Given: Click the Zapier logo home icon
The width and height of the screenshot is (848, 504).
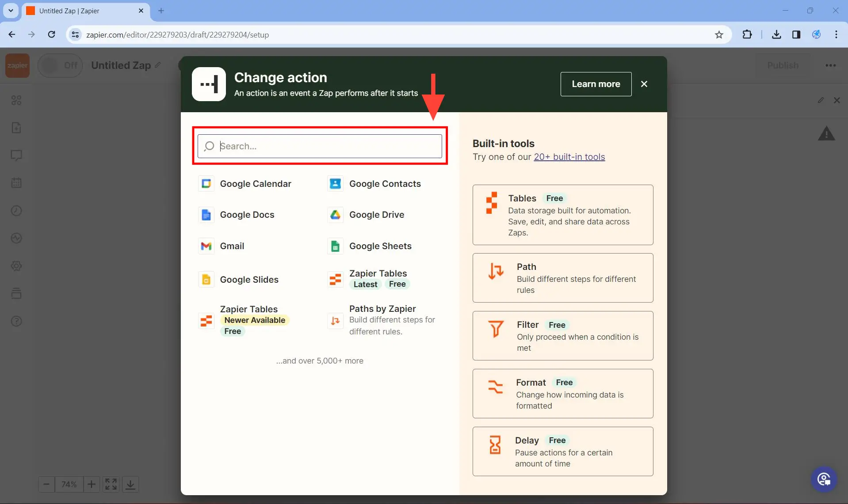Looking at the screenshot, I should pyautogui.click(x=18, y=65).
